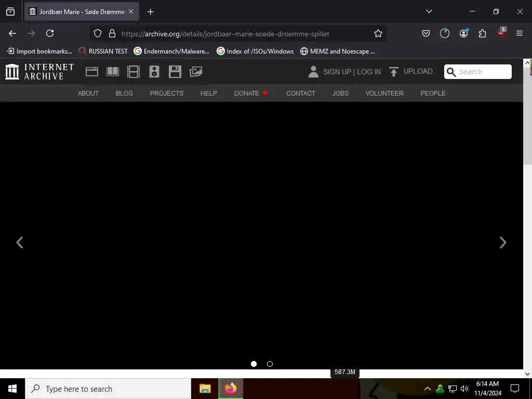The width and height of the screenshot is (532, 399).
Task: Go to next carousel image arrow
Action: click(x=503, y=243)
